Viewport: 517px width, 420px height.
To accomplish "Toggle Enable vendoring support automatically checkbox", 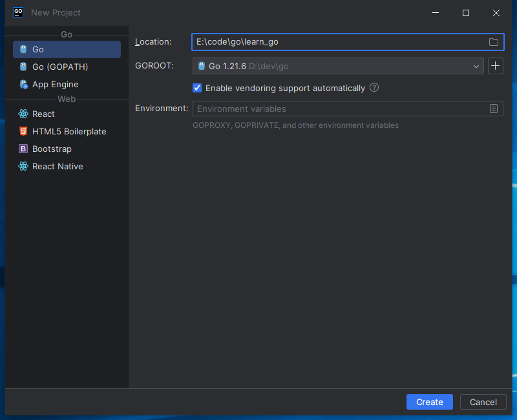I will (197, 88).
